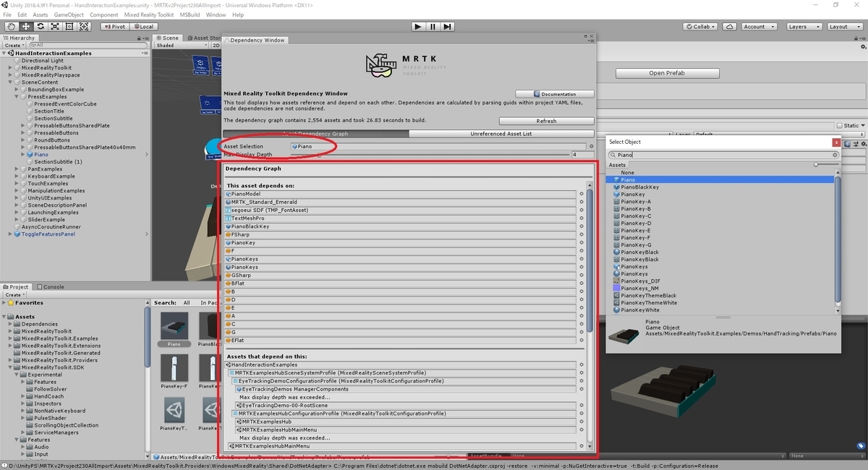Toggle Local handle rotation button
Image resolution: width=868 pixels, height=470 pixels.
(143, 27)
